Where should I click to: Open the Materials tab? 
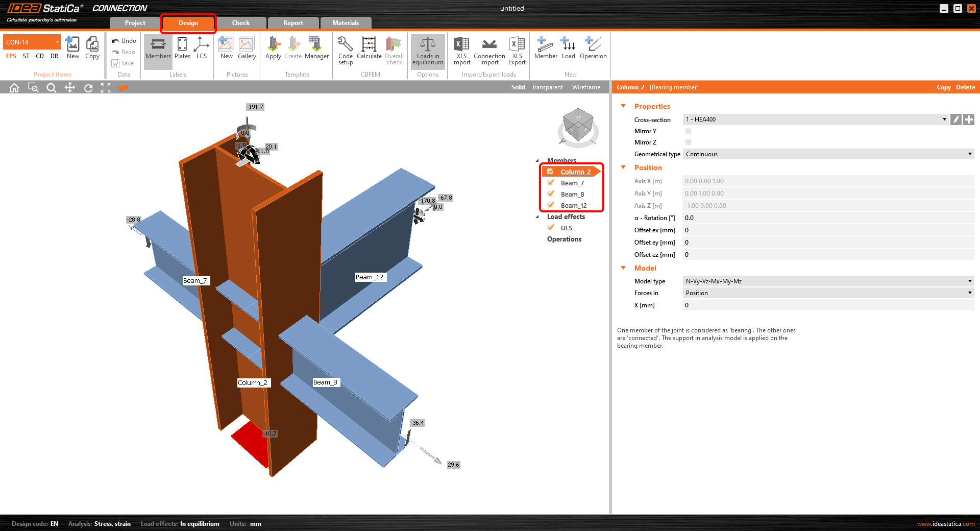click(x=346, y=23)
